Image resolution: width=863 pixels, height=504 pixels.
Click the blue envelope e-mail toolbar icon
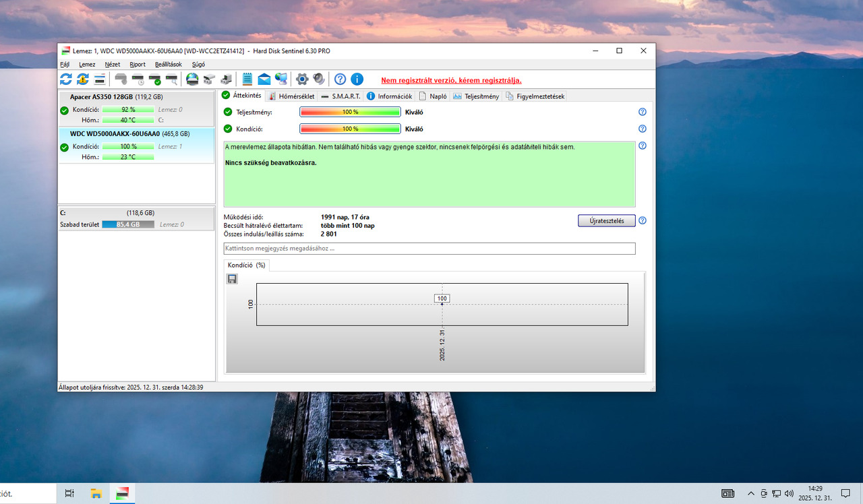(264, 80)
